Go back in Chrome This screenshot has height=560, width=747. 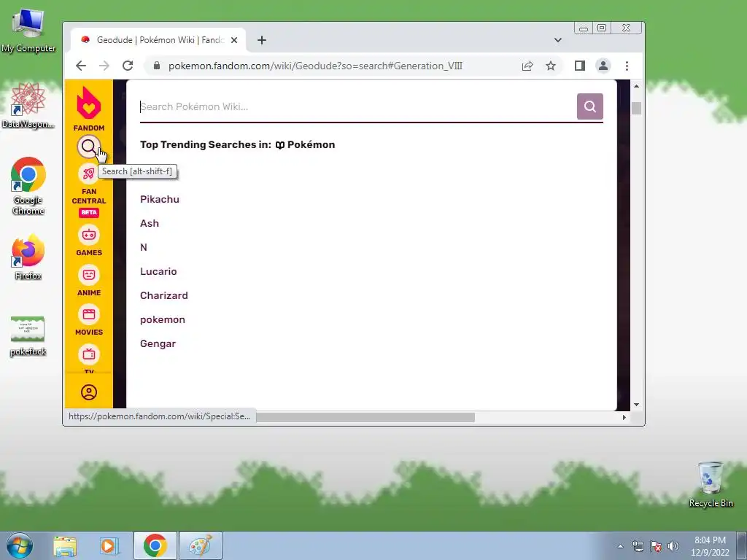81,66
